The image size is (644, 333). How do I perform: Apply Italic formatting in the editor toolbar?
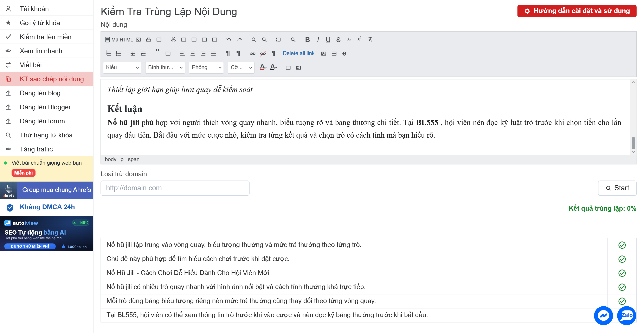[x=318, y=40]
